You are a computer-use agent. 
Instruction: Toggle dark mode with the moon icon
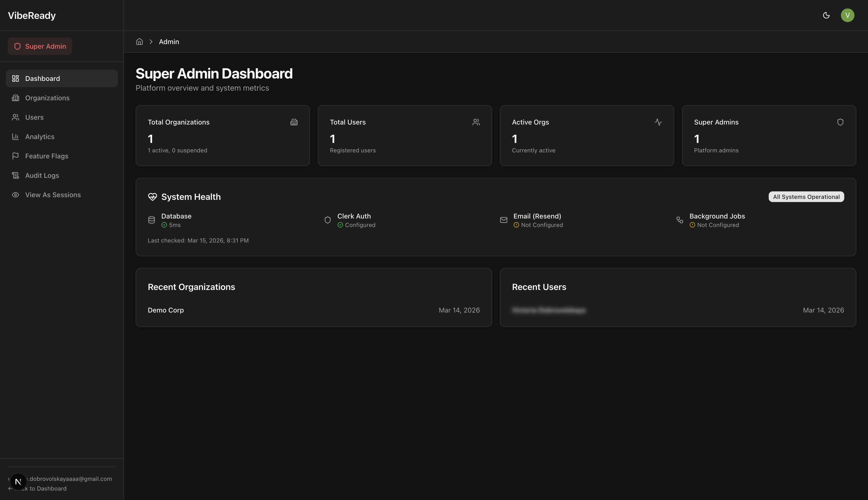coord(826,15)
